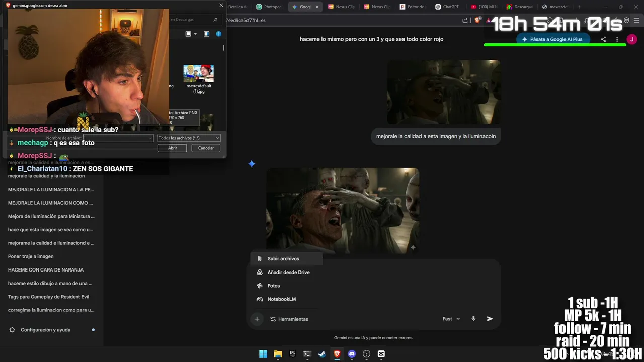Viewport: 644px width, 362px height.
Task: Open Steam from the taskbar
Action: [x=322, y=354]
